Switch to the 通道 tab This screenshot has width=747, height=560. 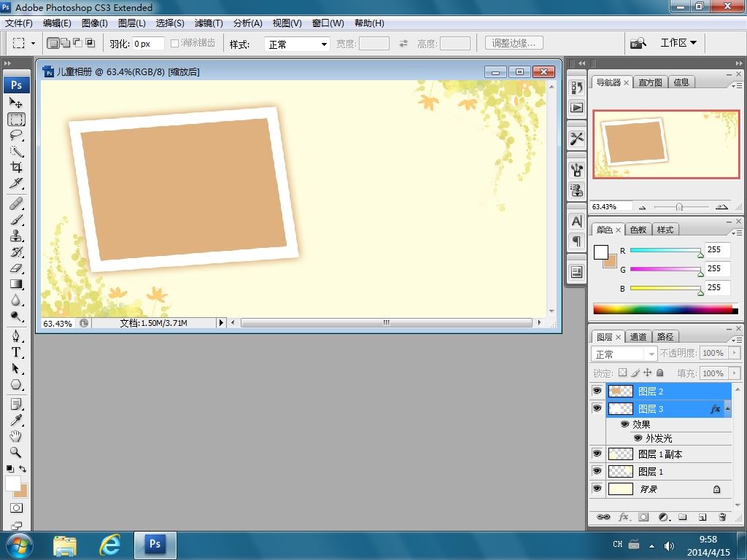tap(638, 337)
